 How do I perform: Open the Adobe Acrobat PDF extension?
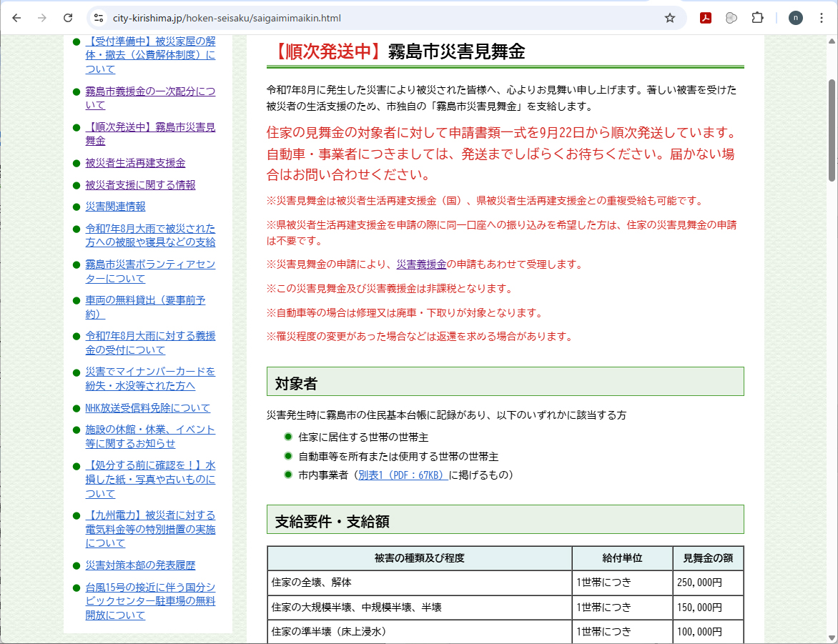pyautogui.click(x=705, y=18)
